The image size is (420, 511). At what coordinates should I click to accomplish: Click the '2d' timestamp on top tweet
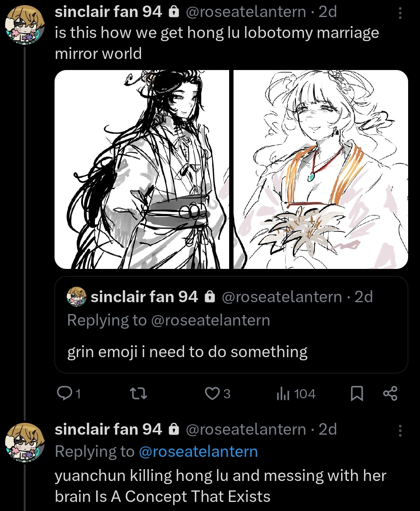pos(328,12)
